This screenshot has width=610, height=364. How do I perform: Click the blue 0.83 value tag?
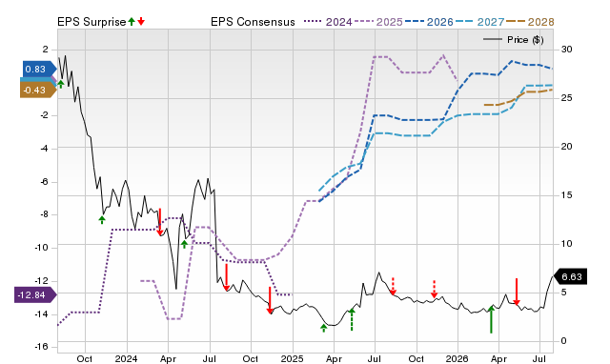pyautogui.click(x=39, y=70)
